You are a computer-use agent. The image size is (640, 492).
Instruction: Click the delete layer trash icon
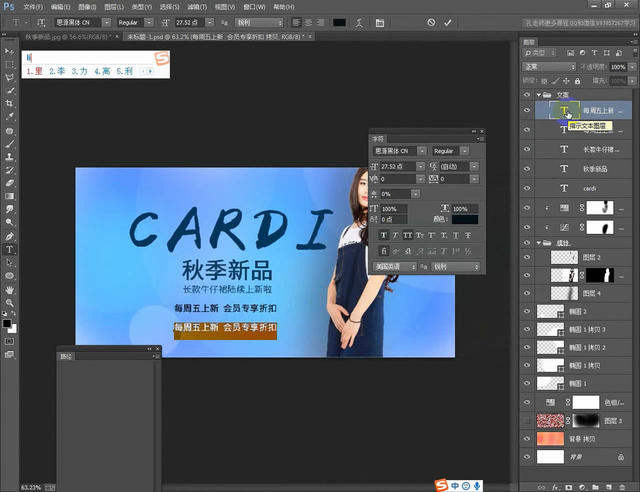pyautogui.click(x=622, y=487)
